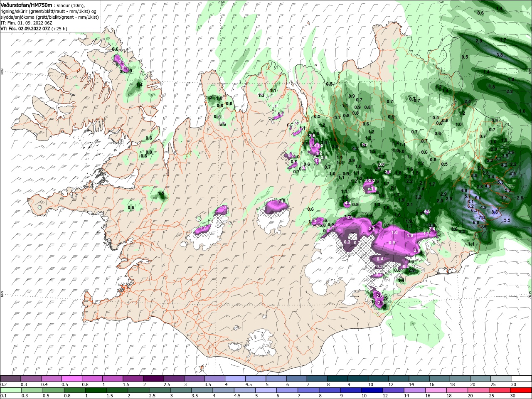The height and width of the screenshot is (399, 532).
Task: Click the 'rigning/skúrir (grænt/blátt/rautt' legend description line
Action: pyautogui.click(x=49, y=11)
